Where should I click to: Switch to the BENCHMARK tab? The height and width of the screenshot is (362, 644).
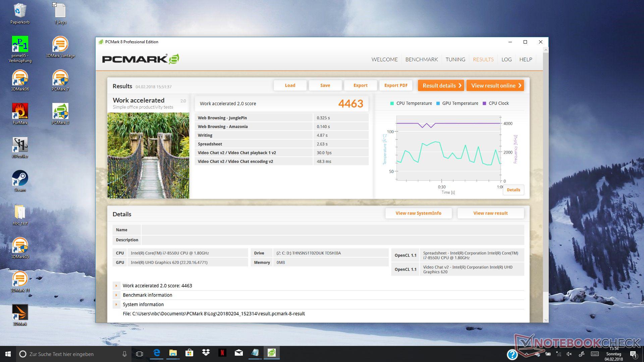(421, 59)
